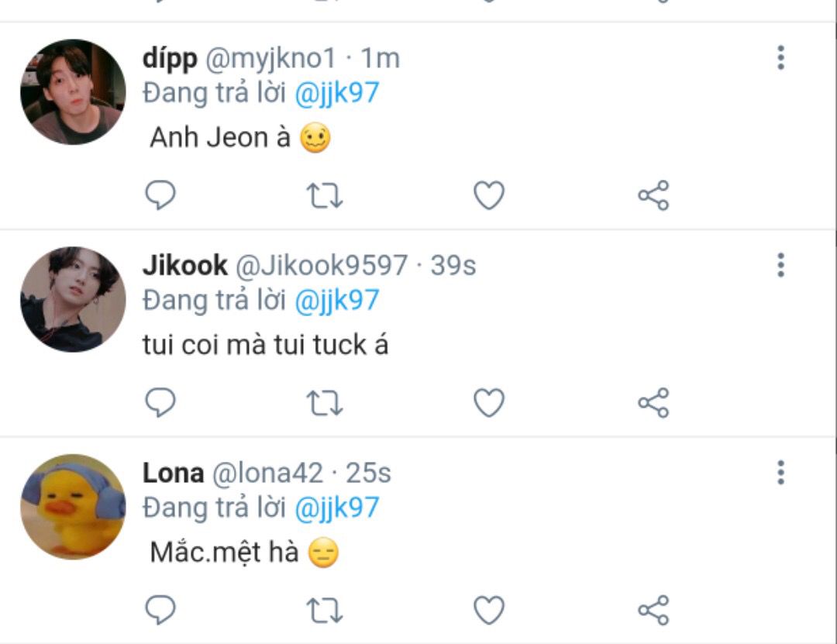This screenshot has width=837, height=644.
Task: Open Lona's duck avatar
Action: (73, 506)
